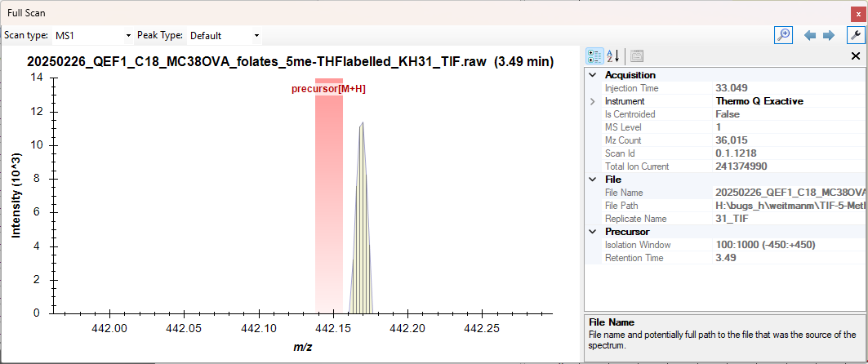Collapse the Acquisition category
Screen dimensions: 868x364
click(593, 75)
